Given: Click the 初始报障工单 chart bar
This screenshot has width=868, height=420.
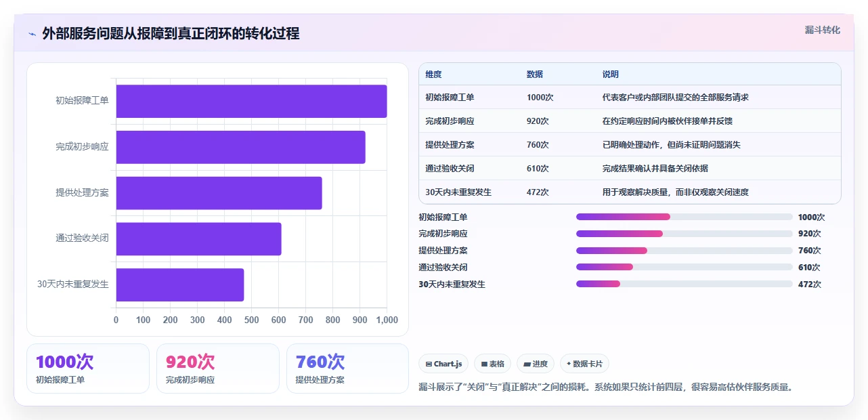Looking at the screenshot, I should (251, 101).
